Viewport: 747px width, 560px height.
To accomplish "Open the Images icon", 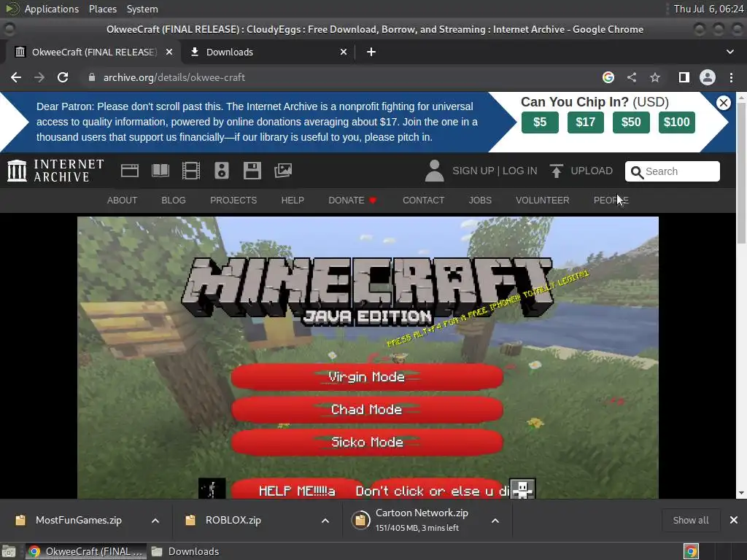I will click(283, 171).
